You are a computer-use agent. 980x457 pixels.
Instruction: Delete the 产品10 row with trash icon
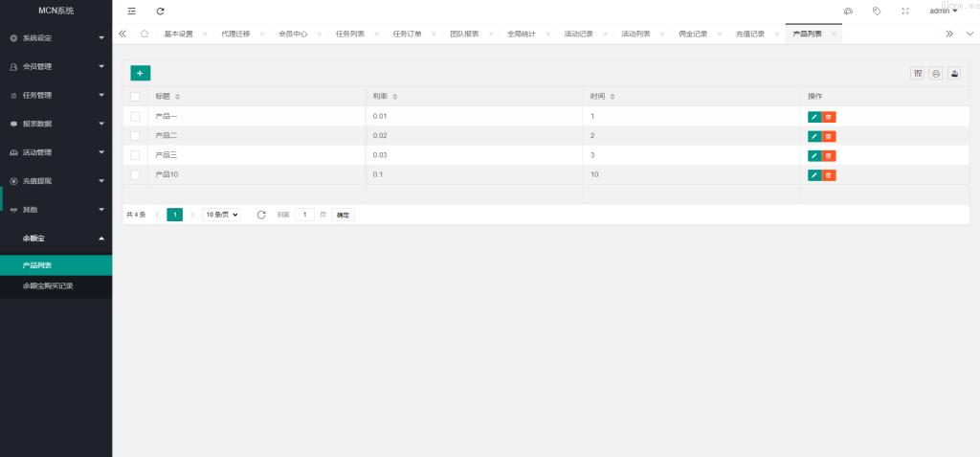(x=829, y=175)
